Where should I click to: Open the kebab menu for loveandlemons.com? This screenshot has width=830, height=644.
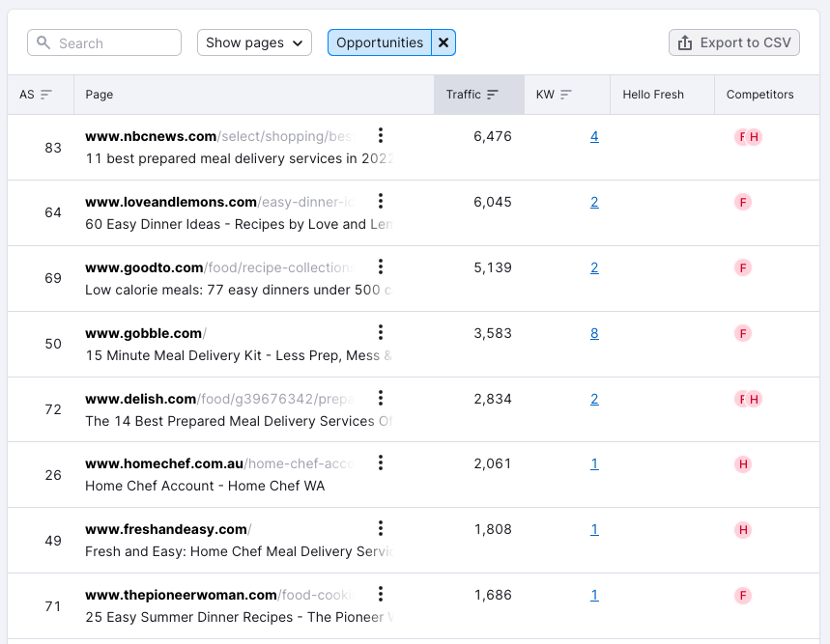(x=381, y=202)
